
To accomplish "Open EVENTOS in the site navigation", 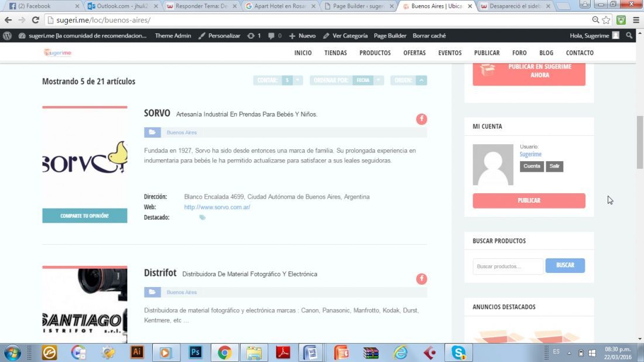I will point(450,53).
